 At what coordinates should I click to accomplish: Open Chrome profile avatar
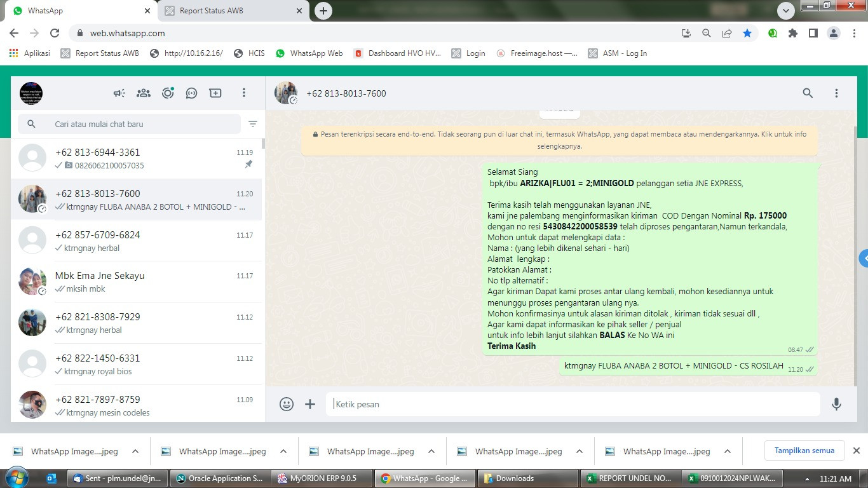pos(834,33)
